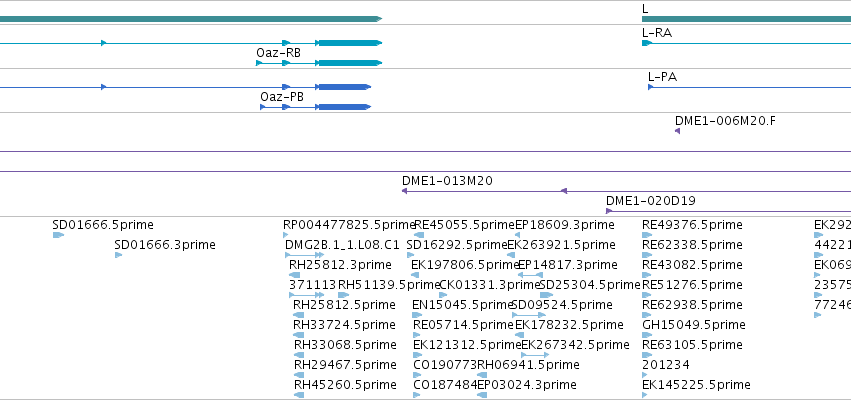The height and width of the screenshot is (400, 851).
Task: Select the EK267342.5prime alignment glyph
Action: pos(535,355)
